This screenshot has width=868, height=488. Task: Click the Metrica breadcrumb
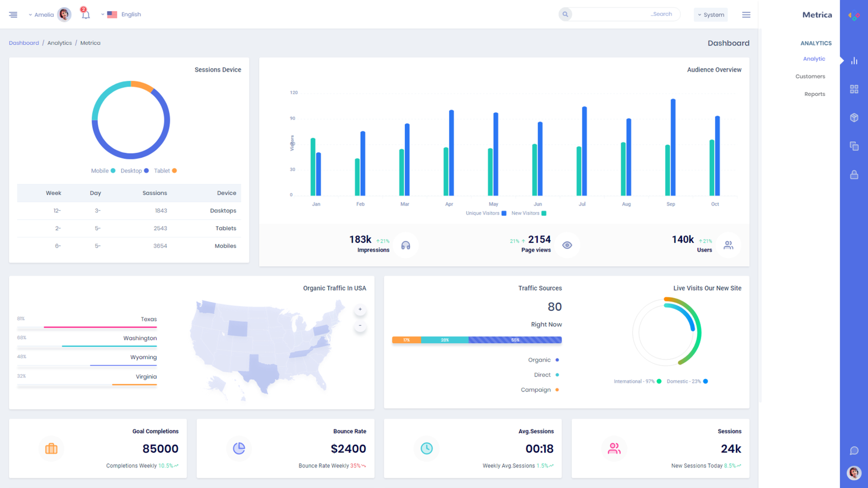(90, 43)
